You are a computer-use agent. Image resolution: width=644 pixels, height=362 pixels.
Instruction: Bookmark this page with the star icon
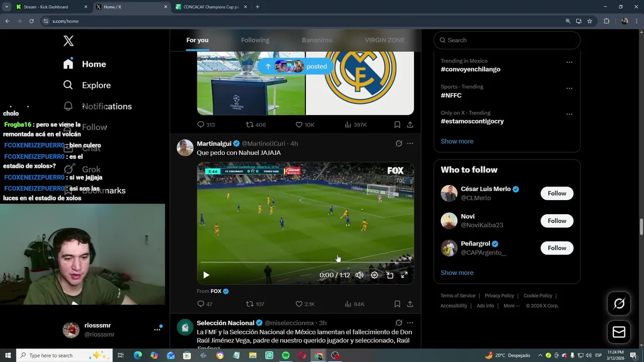[590, 21]
